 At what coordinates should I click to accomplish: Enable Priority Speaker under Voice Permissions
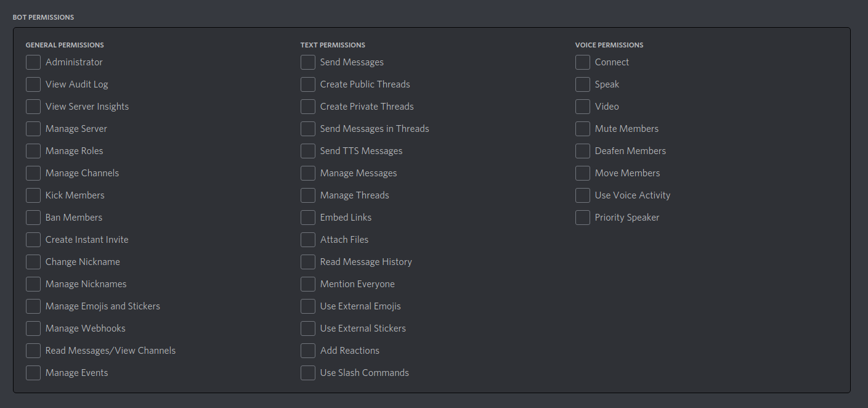point(582,217)
